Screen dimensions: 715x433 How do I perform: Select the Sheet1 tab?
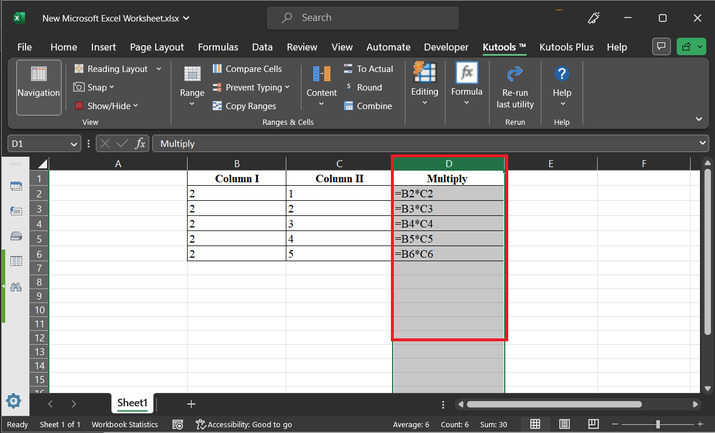pyautogui.click(x=132, y=403)
